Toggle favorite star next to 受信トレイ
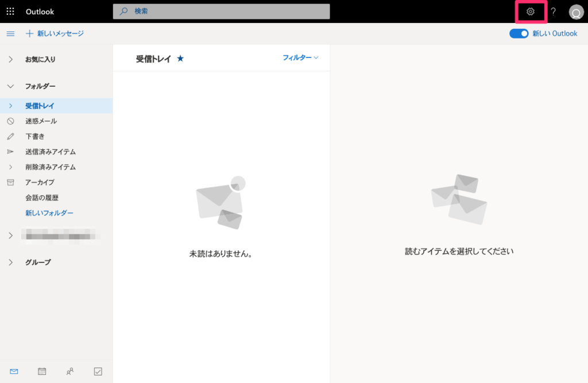588x383 pixels. (x=180, y=59)
